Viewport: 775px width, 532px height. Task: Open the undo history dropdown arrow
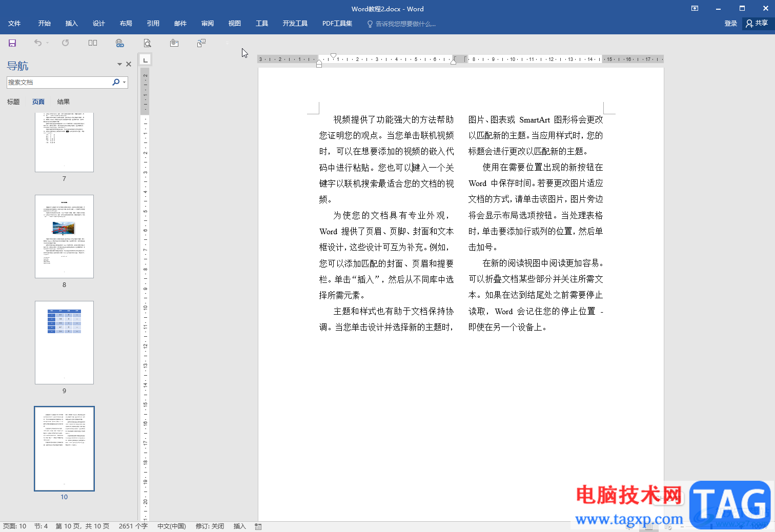click(47, 43)
